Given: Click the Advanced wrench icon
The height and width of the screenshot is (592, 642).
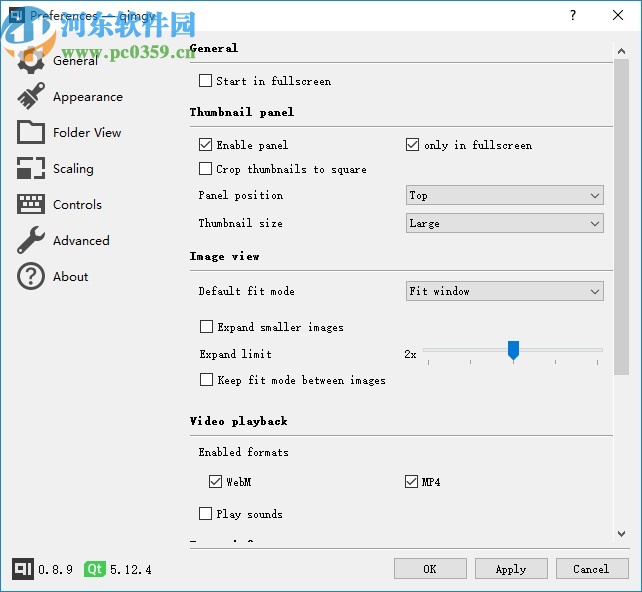Looking at the screenshot, I should 31,240.
